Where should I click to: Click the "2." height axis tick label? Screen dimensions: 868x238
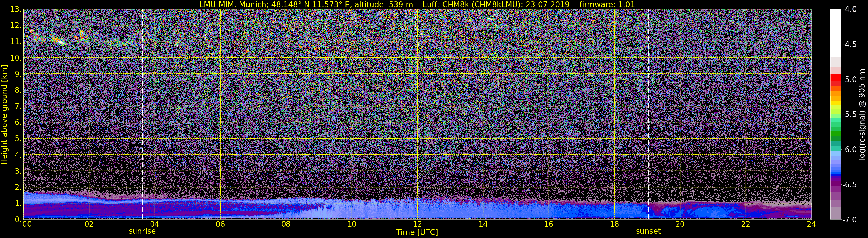(x=18, y=188)
